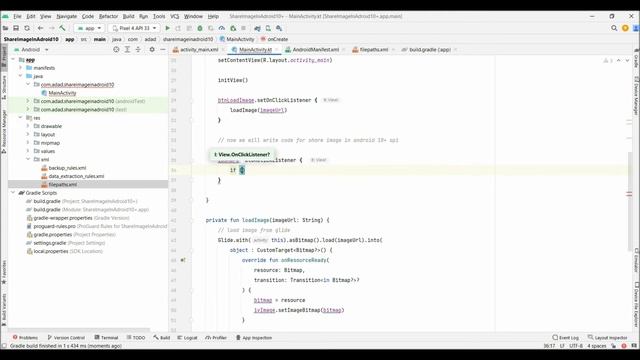Click the LF line separator status entry
The image size is (640, 360).
click(562, 346)
